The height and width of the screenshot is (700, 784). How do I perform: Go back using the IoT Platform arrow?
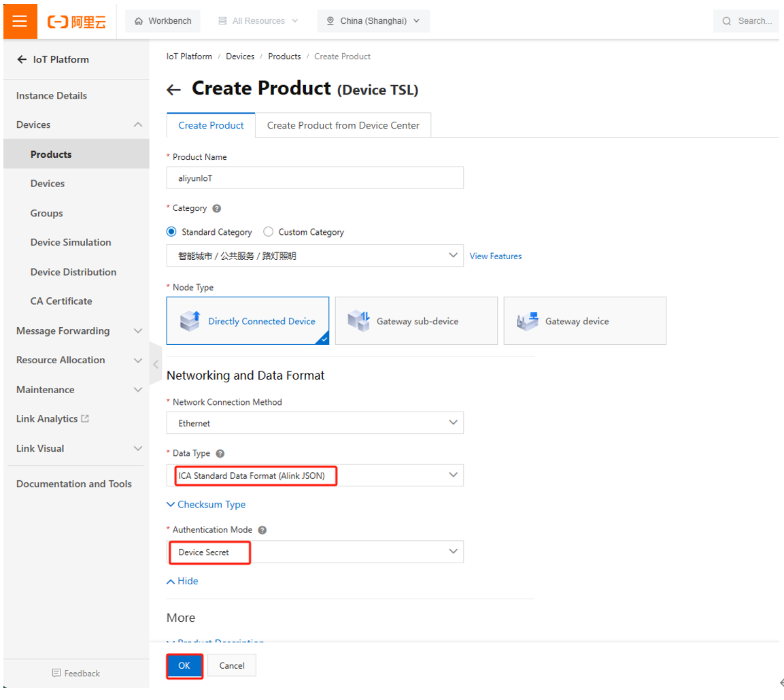(22, 60)
